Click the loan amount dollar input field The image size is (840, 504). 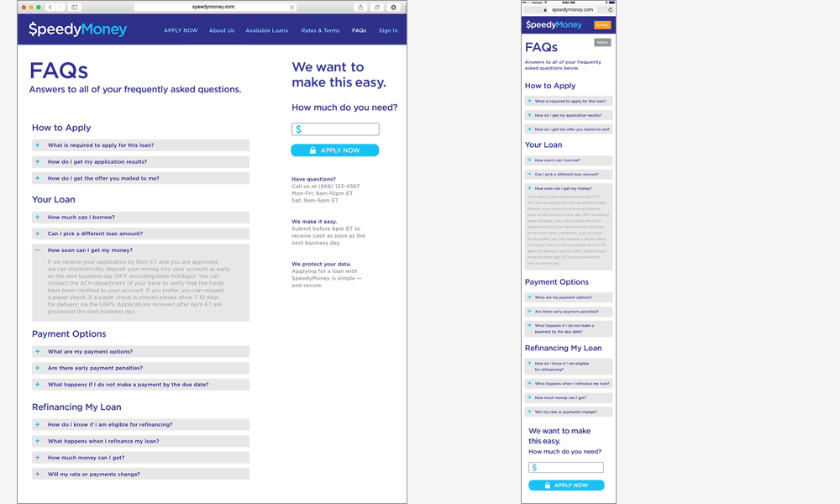(334, 129)
